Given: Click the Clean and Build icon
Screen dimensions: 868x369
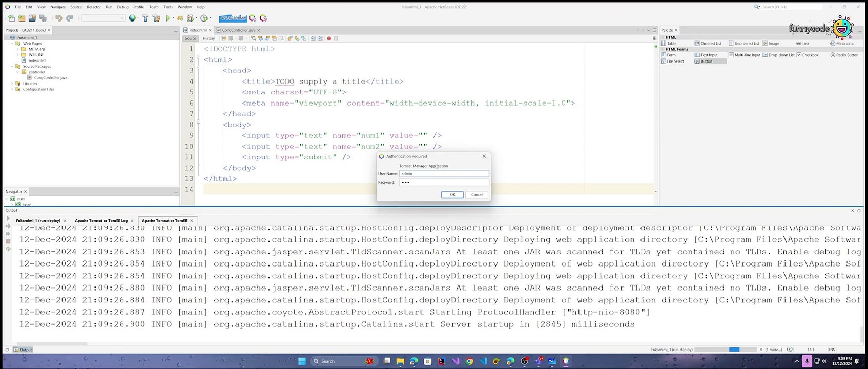Looking at the screenshot, I should click(156, 18).
